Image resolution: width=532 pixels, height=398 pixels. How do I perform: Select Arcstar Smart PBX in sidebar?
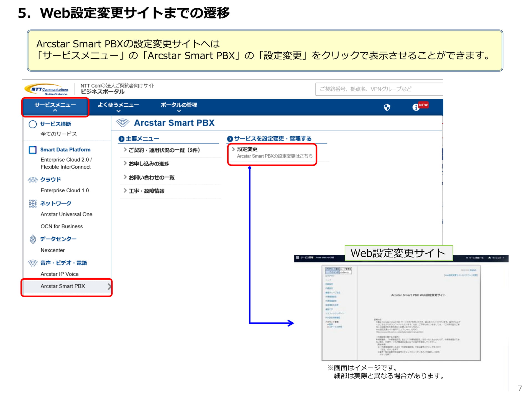click(x=67, y=286)
